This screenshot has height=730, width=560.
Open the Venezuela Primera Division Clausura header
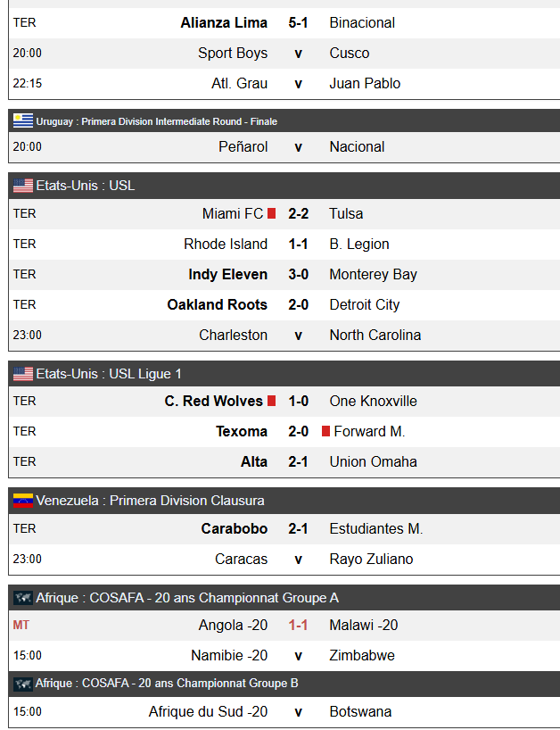tap(150, 501)
